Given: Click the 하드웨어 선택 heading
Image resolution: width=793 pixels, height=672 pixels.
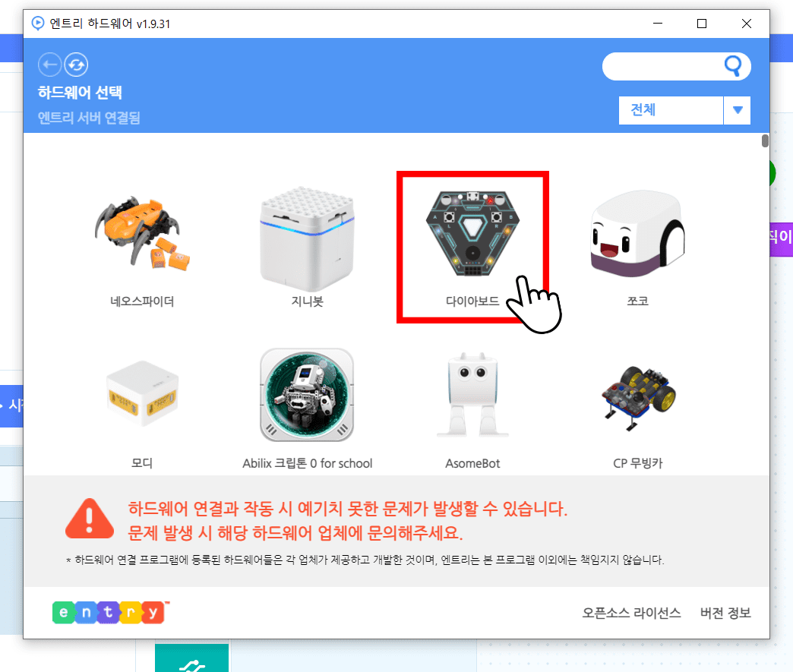Looking at the screenshot, I should [x=80, y=93].
